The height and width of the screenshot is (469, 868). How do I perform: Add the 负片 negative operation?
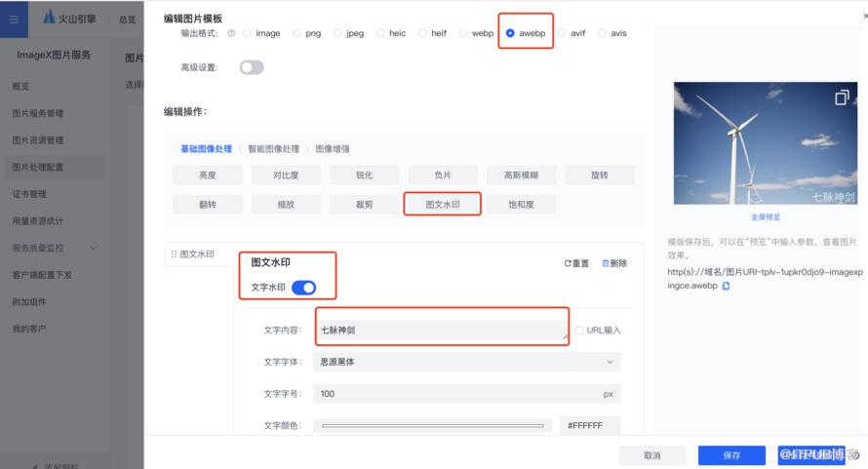coord(443,175)
